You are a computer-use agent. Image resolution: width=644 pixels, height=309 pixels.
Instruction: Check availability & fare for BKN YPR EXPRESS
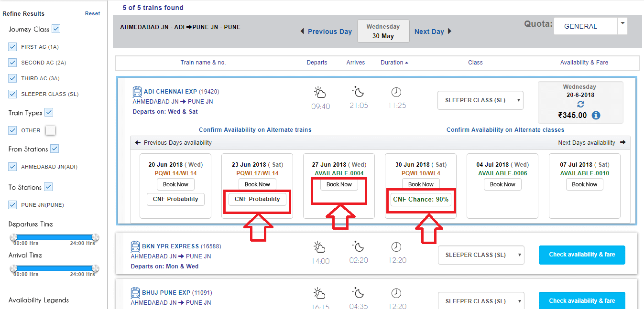click(582, 255)
